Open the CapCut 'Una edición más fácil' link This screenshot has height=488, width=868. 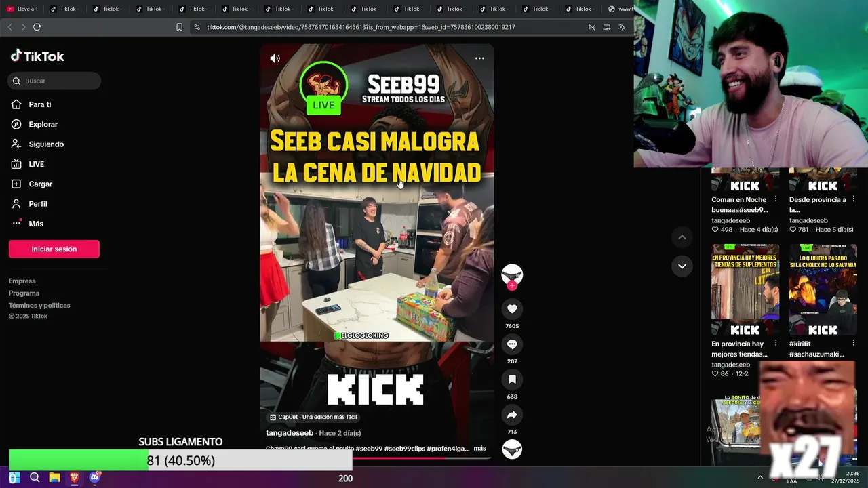313,417
